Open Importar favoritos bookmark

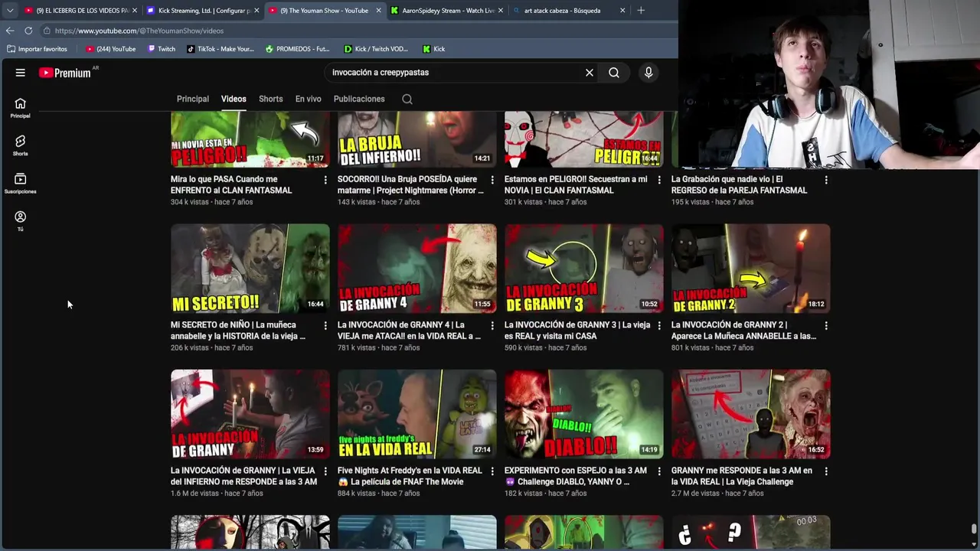[x=37, y=49]
